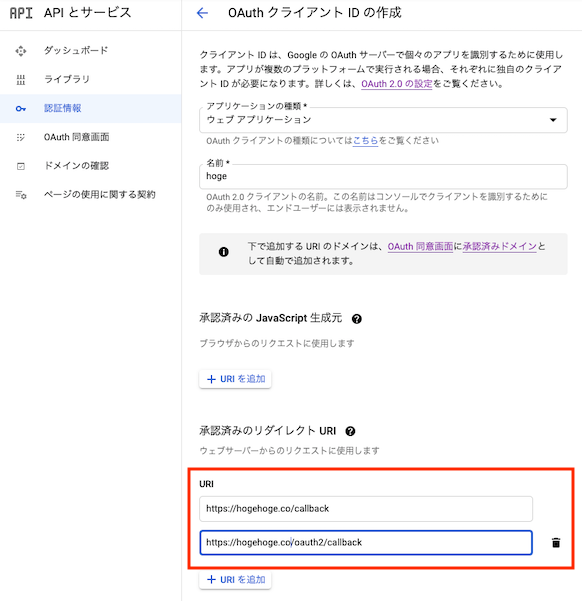Image resolution: width=582 pixels, height=601 pixels.
Task: Open the ダッシュボード menu item
Action: (x=90, y=51)
